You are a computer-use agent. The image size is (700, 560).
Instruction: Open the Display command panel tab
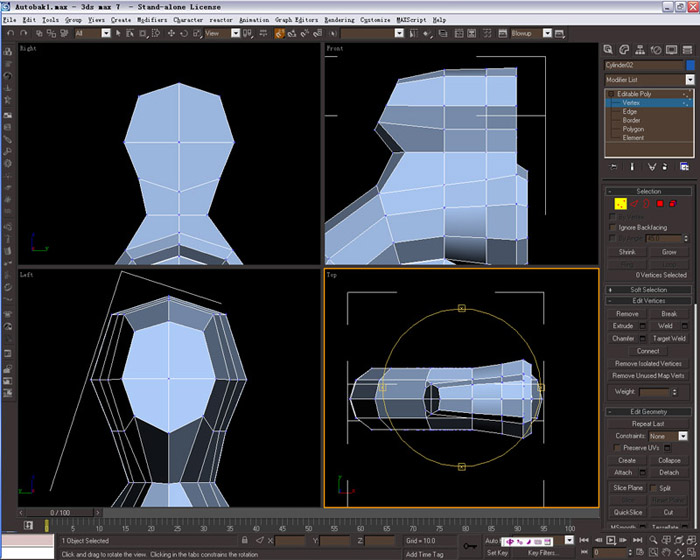[671, 50]
